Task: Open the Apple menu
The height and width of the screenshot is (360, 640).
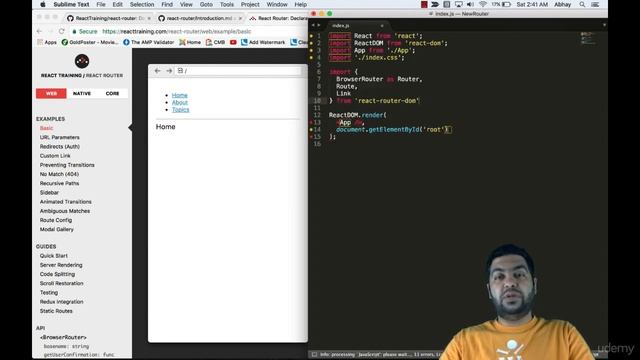Action: (43, 4)
